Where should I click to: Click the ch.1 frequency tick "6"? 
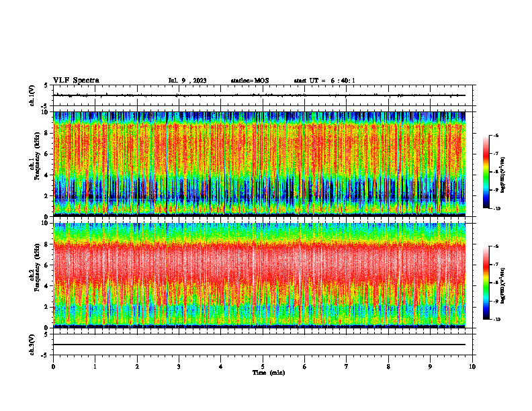[46, 154]
